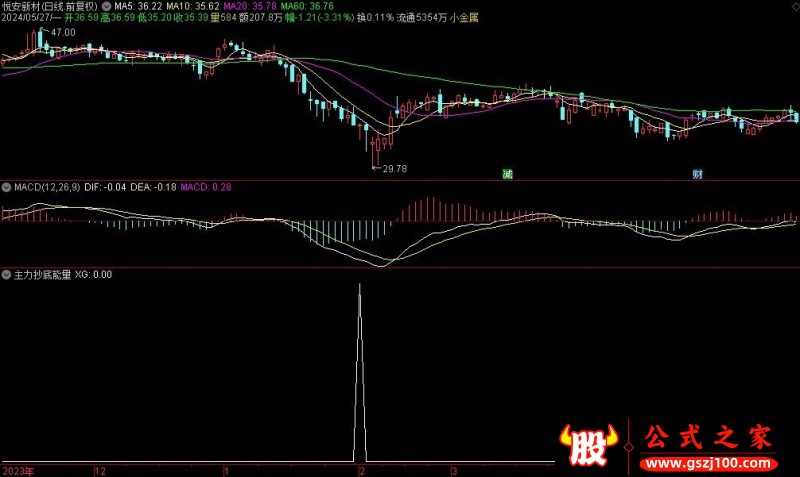Viewport: 800px width, 477px height.
Task: Click the MA10: 35.62 moving average label
Action: [x=193, y=6]
